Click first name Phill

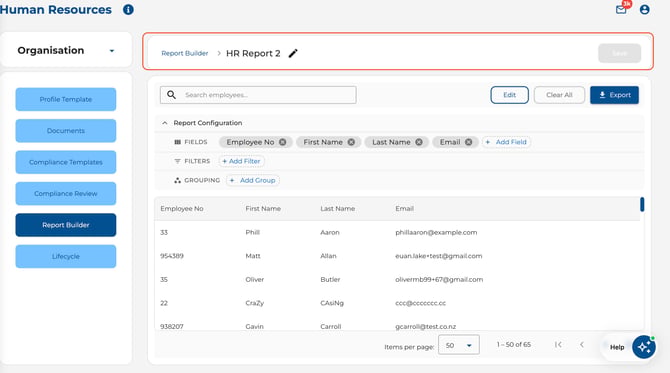pyautogui.click(x=253, y=232)
